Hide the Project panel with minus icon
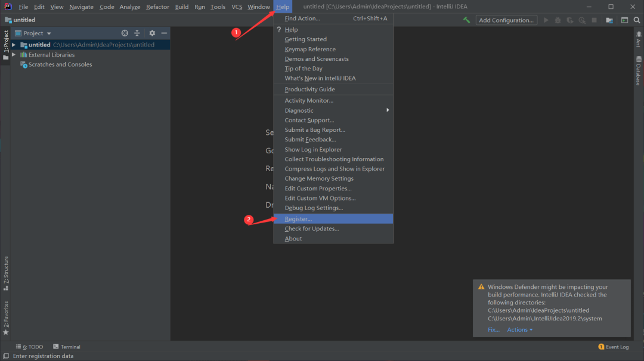644x361 pixels. click(x=164, y=33)
